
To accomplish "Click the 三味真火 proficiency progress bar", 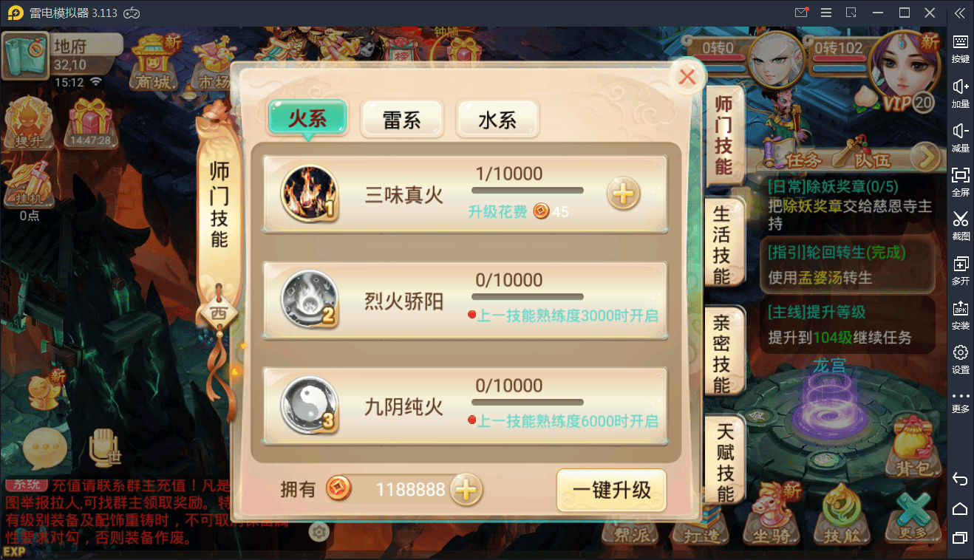I will point(528,191).
